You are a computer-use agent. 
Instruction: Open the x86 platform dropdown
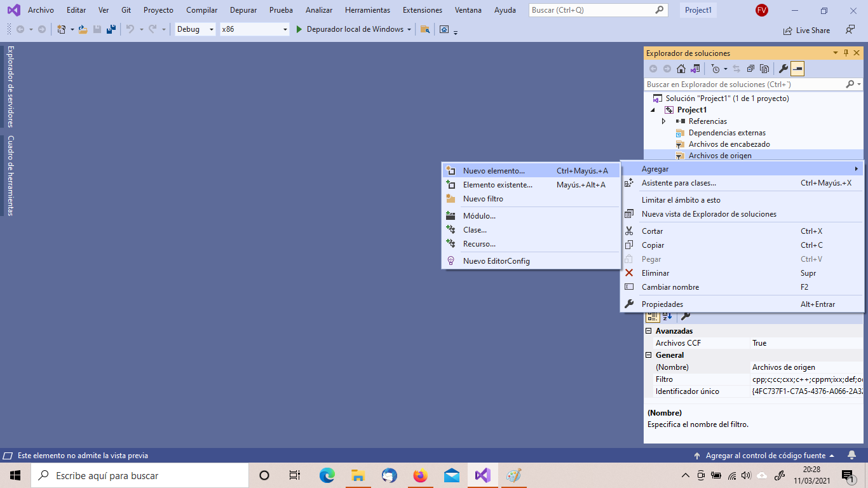[254, 29]
